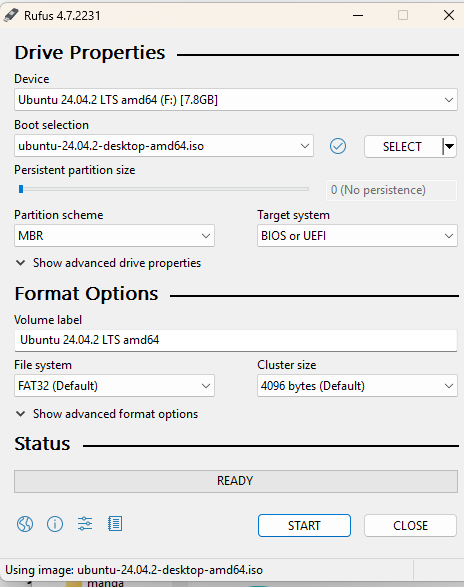
Task: Open the File system FAT32 dropdown
Action: (114, 386)
